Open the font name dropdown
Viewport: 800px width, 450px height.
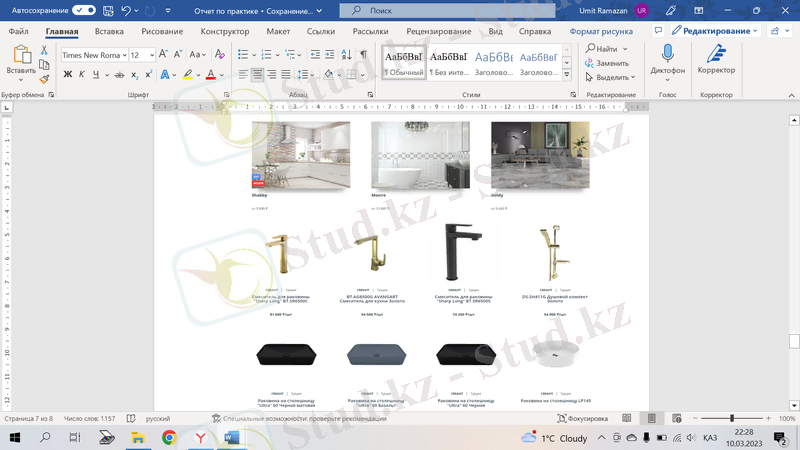[124, 55]
